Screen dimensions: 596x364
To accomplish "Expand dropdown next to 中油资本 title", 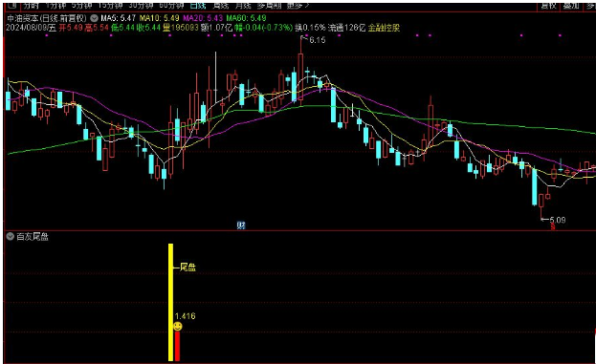I will pyautogui.click(x=94, y=18).
